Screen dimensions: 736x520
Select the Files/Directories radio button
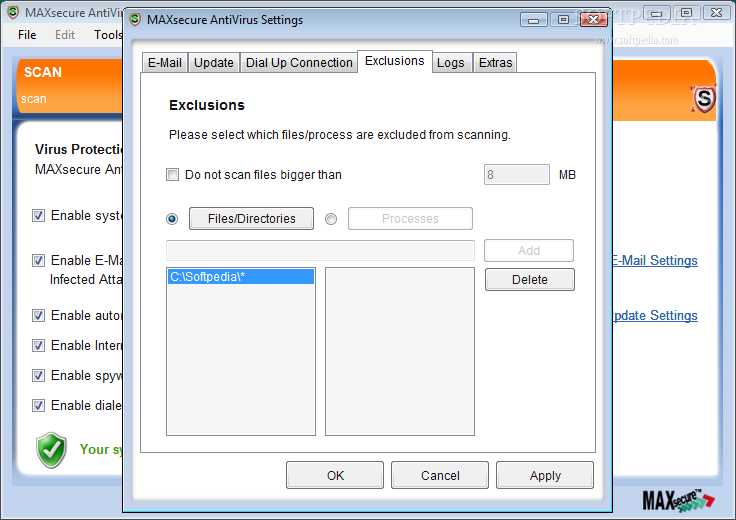(172, 219)
